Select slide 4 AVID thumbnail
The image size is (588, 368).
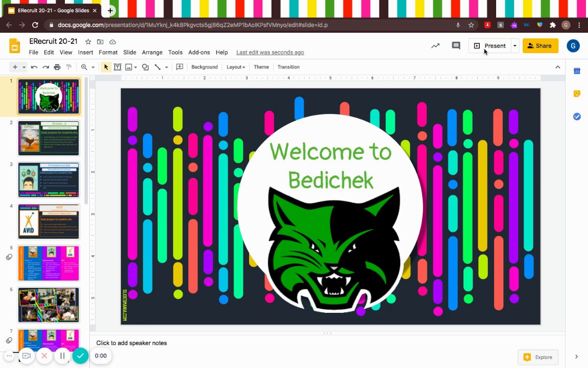point(49,221)
